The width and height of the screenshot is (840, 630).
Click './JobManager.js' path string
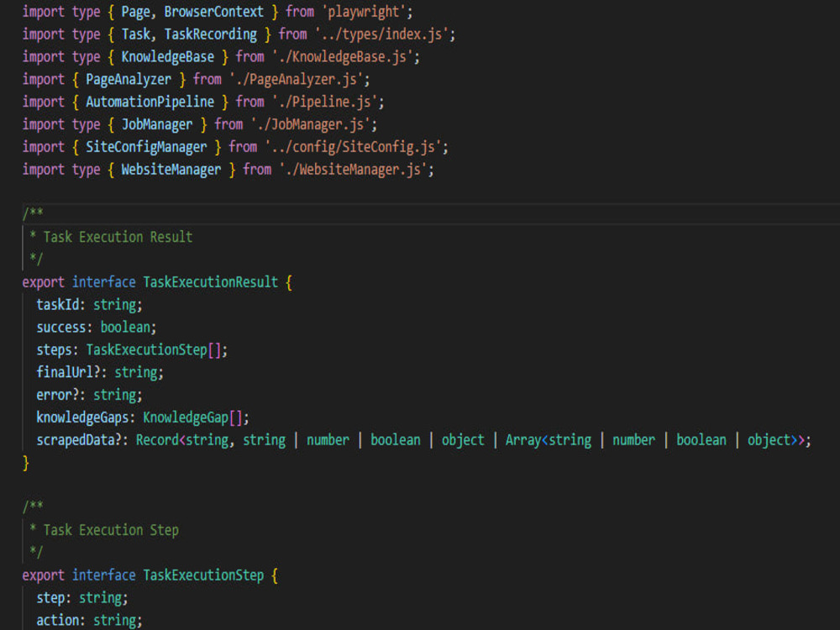click(311, 124)
